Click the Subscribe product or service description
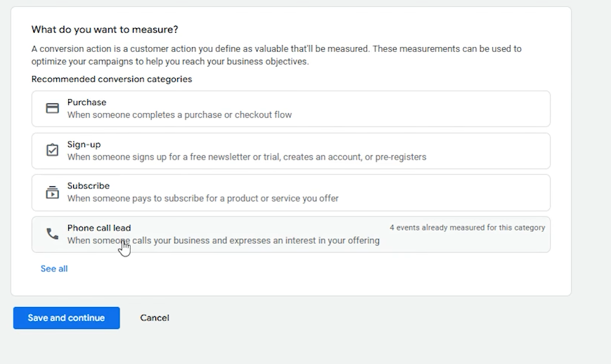611x364 pixels. (202, 198)
